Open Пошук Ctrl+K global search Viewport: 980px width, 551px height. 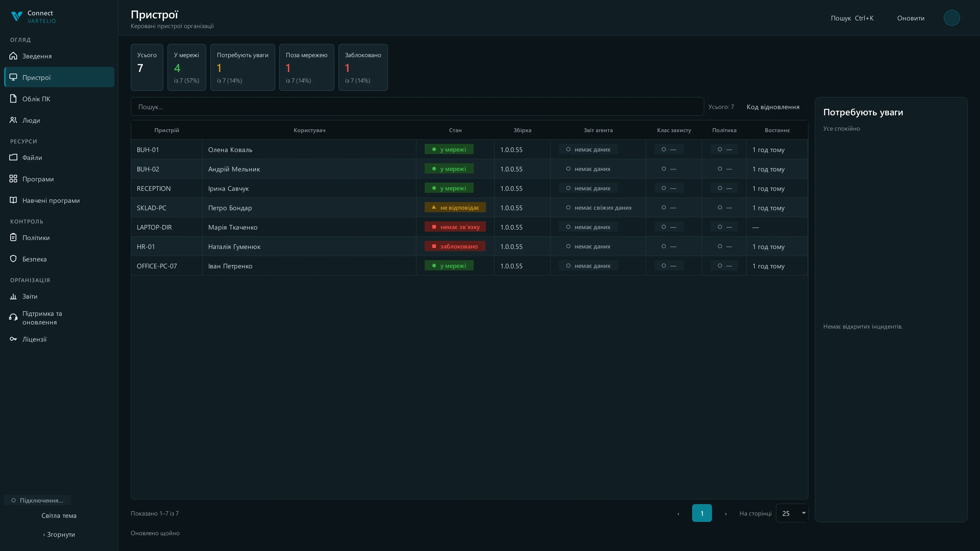pyautogui.click(x=852, y=18)
